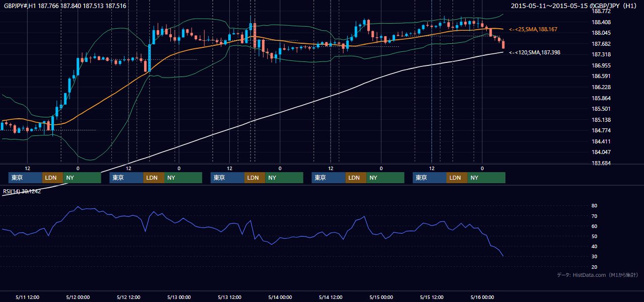
Task: Select the fourth NY session block
Action: tap(385, 178)
